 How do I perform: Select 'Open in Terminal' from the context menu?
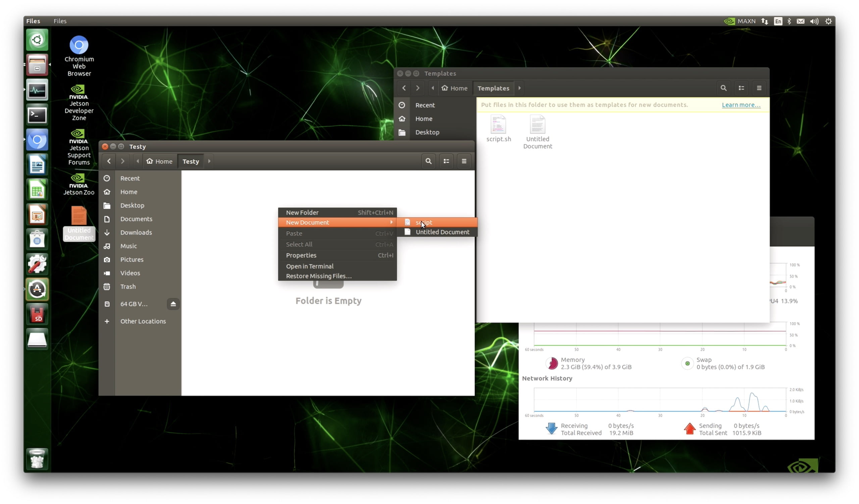pos(310,266)
